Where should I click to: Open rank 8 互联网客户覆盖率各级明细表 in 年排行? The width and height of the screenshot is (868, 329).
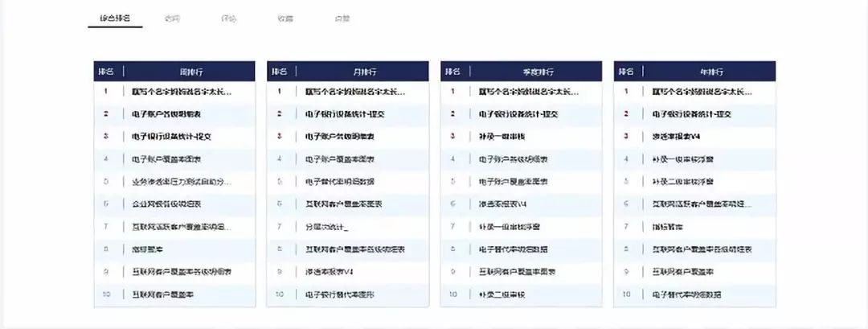tap(702, 249)
